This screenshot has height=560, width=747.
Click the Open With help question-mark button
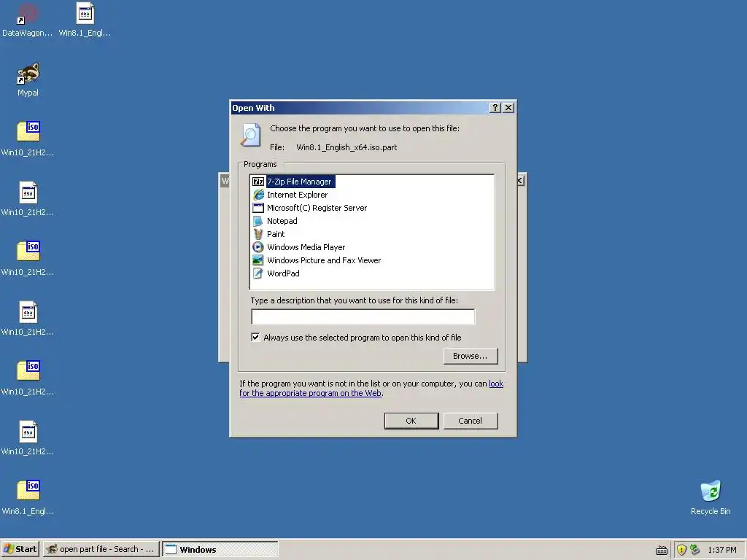pos(495,108)
